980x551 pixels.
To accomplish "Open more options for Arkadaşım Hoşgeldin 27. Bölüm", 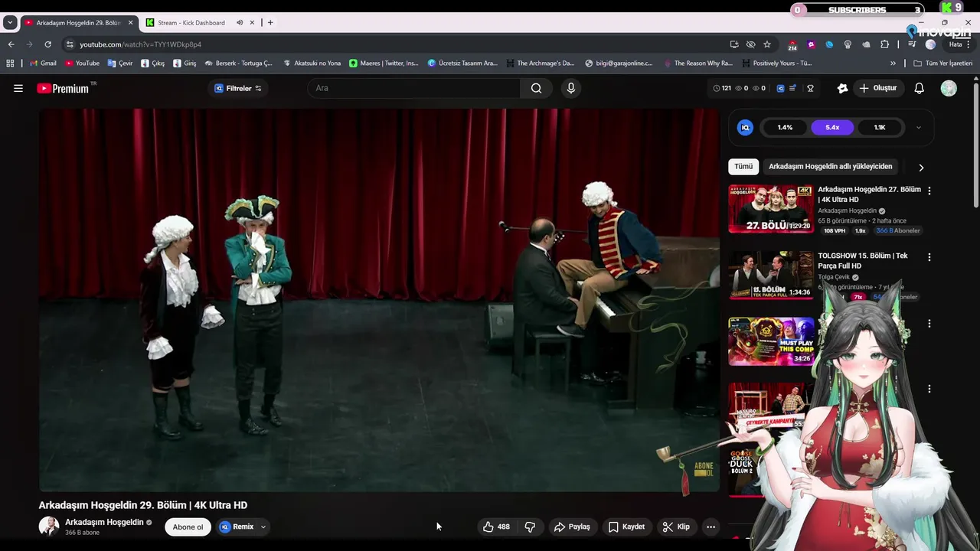I will 929,191.
